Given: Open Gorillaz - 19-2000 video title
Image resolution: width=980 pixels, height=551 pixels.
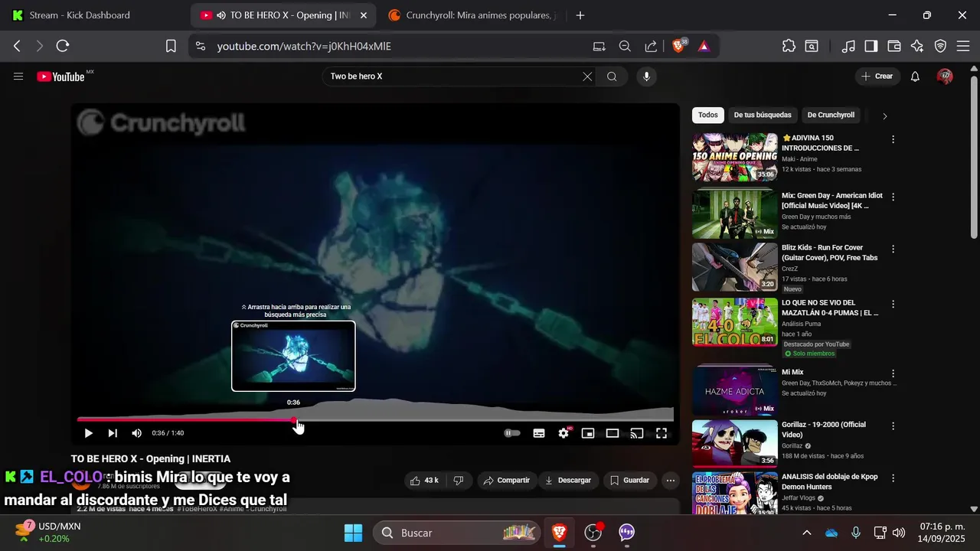Looking at the screenshot, I should tap(824, 429).
